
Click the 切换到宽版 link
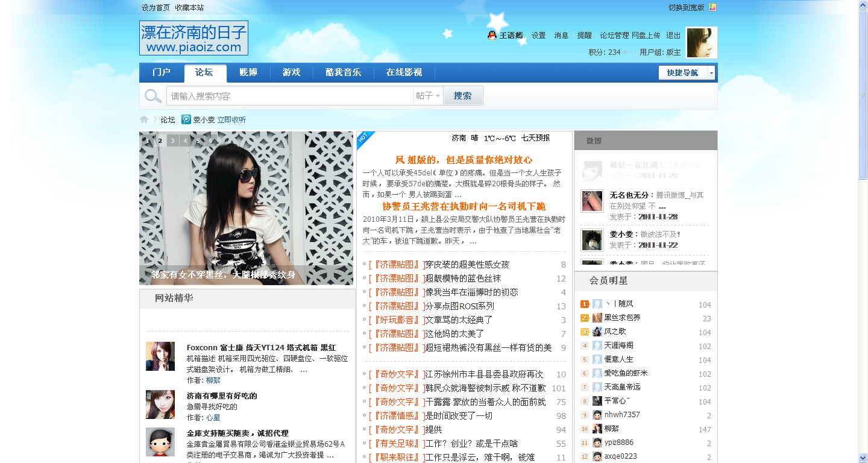687,8
